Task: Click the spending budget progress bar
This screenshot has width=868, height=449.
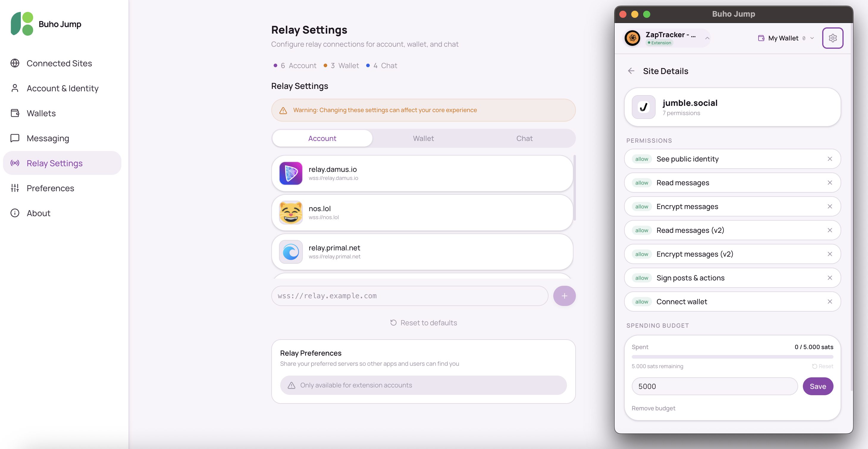Action: (732, 357)
